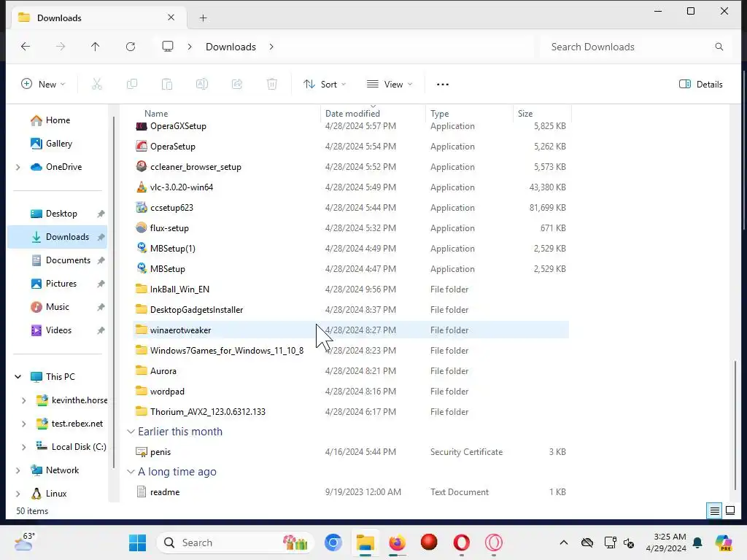
Task: Open the clock showing 3:25 AM
Action: [x=666, y=542]
